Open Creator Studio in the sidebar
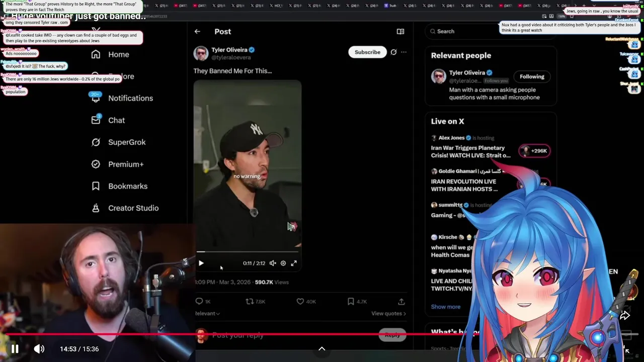This screenshot has height=362, width=644. point(125,208)
